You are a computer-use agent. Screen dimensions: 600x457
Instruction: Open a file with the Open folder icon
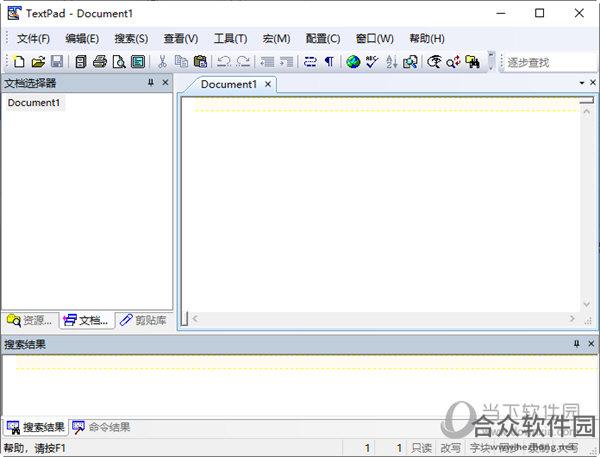38,61
